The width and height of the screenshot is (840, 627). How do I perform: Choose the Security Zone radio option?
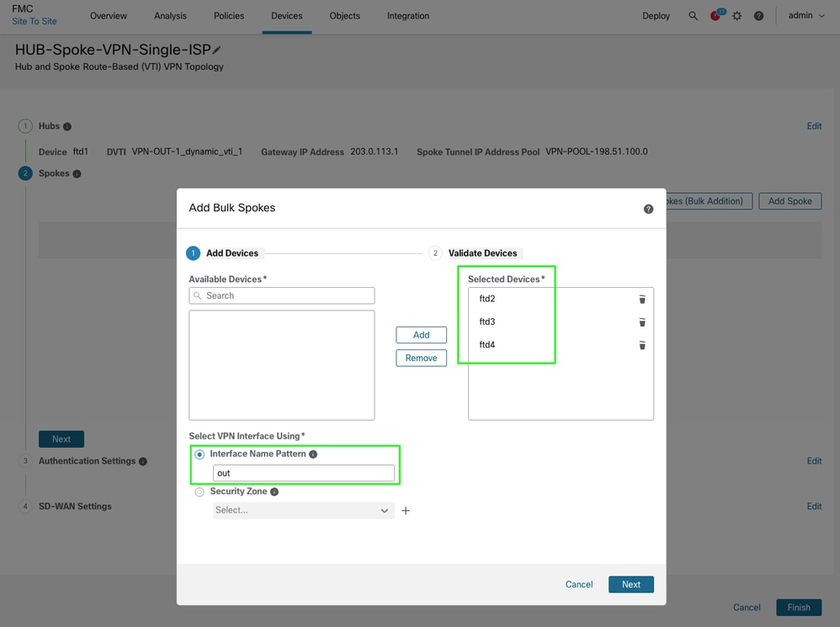pyautogui.click(x=199, y=492)
